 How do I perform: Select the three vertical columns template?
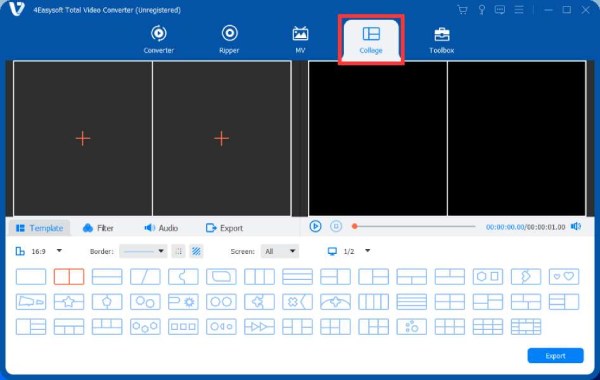click(259, 277)
